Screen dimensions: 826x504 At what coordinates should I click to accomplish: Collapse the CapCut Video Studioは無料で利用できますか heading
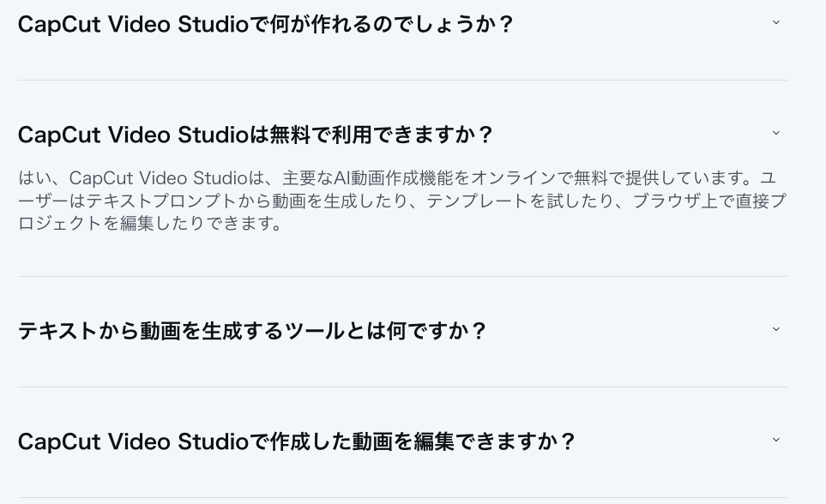click(256, 135)
